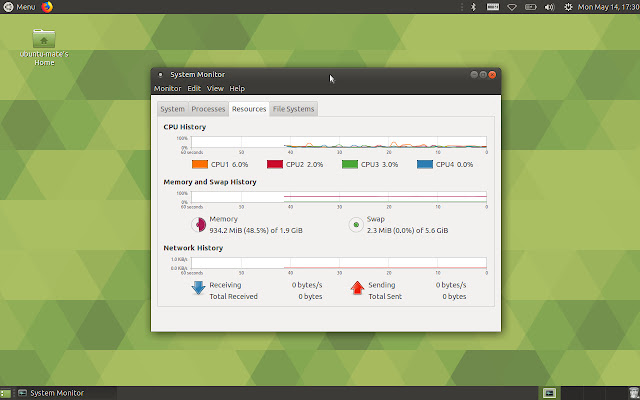Viewport: 640px width, 400px height.
Task: Open the Help menu
Action: tap(237, 89)
